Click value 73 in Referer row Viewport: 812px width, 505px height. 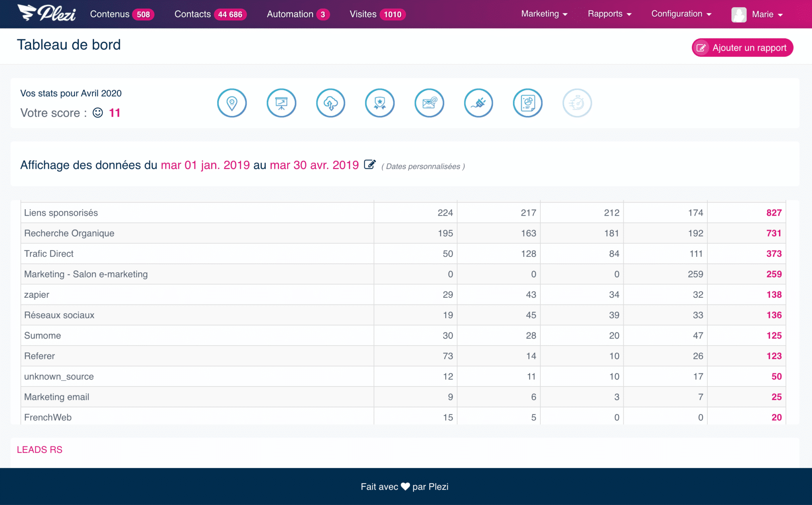[448, 356]
